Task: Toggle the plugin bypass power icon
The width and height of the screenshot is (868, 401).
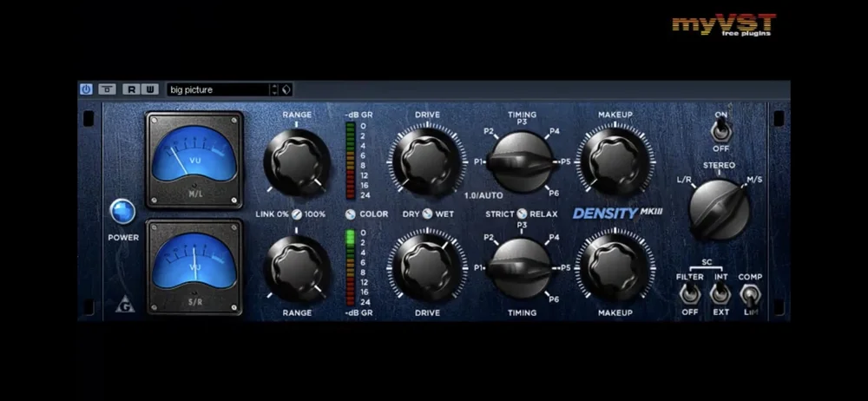Action: pos(86,89)
